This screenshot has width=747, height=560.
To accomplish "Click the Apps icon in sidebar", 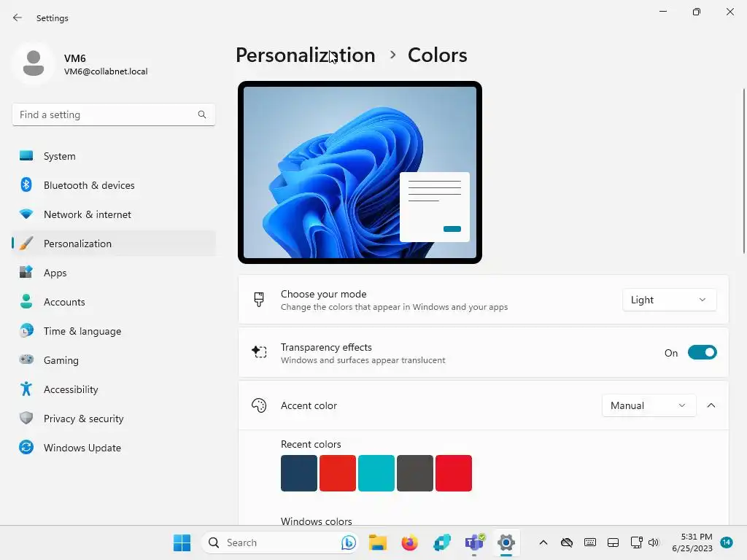I will click(x=26, y=273).
